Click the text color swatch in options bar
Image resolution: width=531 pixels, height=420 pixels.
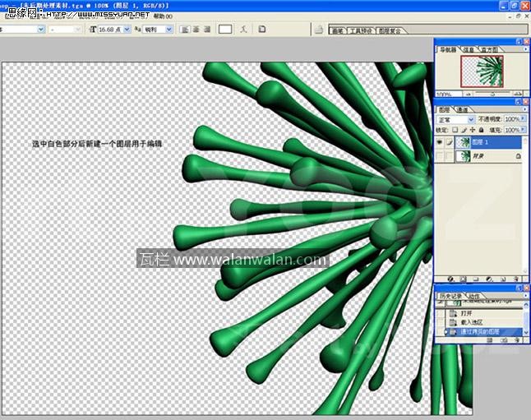coord(225,30)
